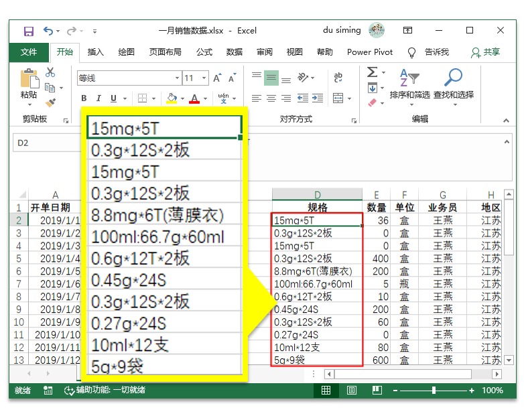Click the AutoSum sigma icon
The height and width of the screenshot is (420, 524).
(373, 72)
